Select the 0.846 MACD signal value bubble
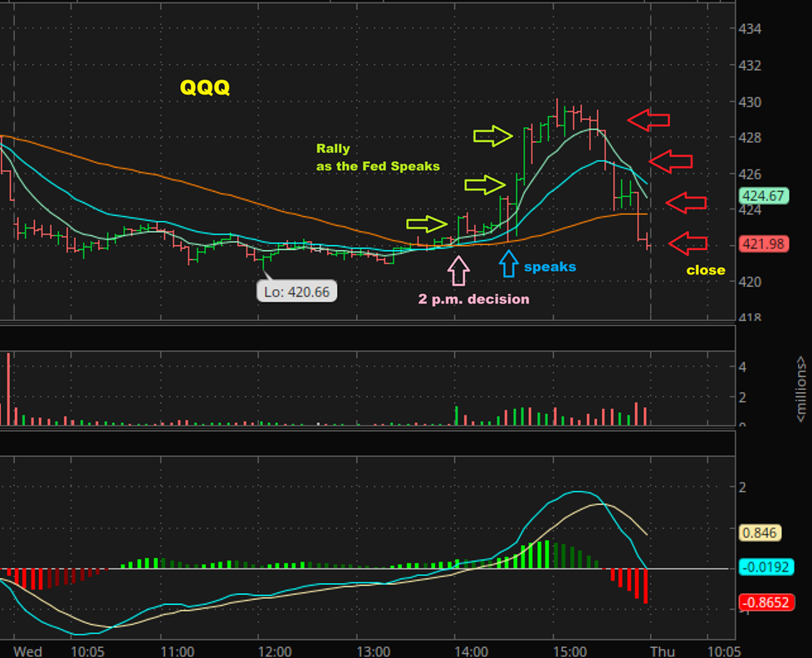Viewport: 812px width, 658px height. point(759,533)
